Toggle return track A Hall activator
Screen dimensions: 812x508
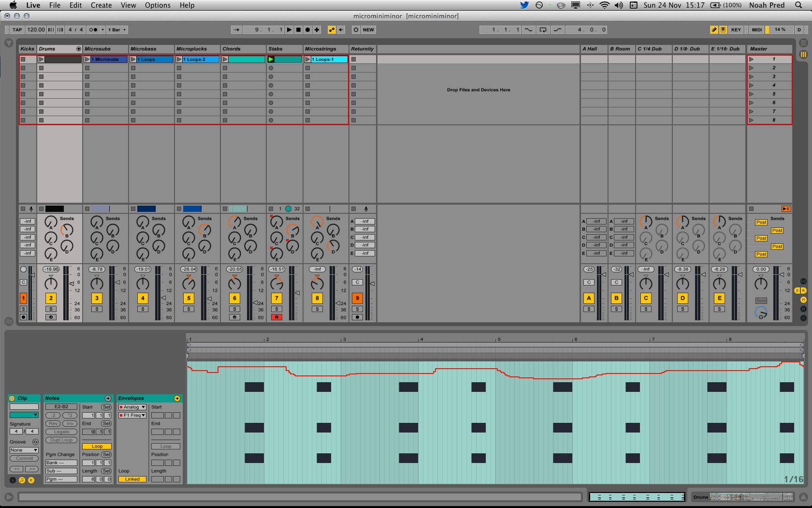[x=589, y=298]
